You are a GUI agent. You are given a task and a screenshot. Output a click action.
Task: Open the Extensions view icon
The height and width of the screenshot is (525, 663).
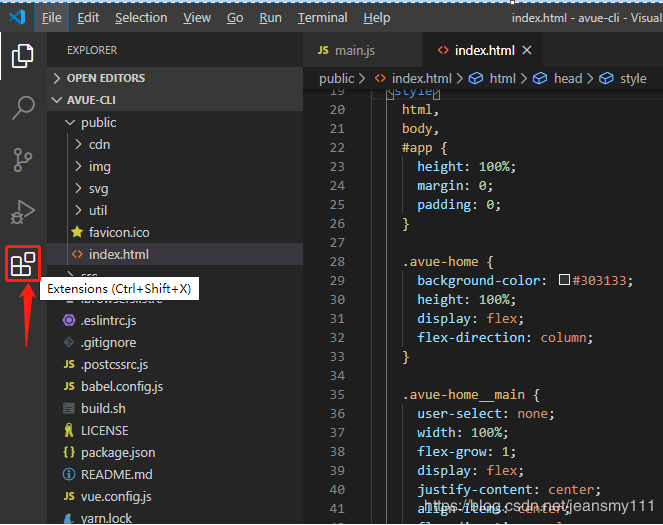click(x=22, y=265)
